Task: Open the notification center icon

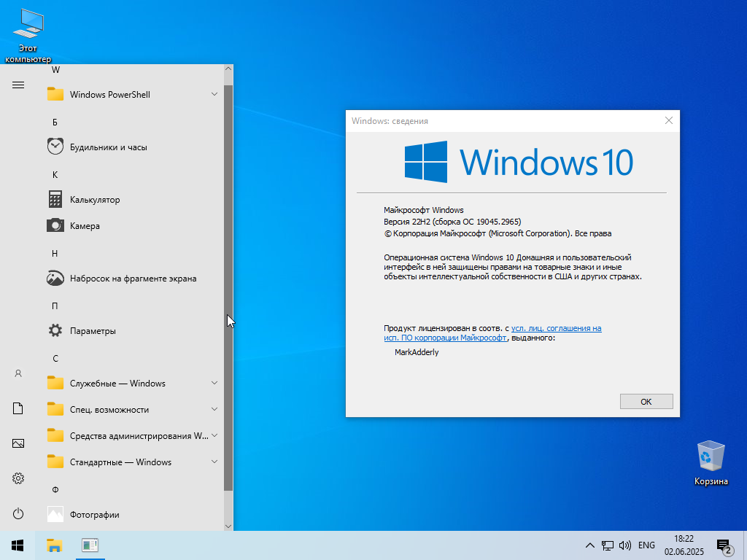Action: [724, 546]
